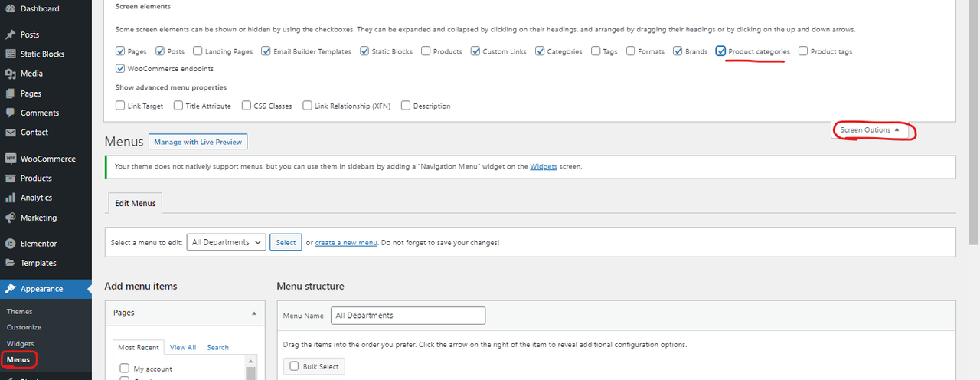The width and height of the screenshot is (980, 380).
Task: Open Elementor via its sidebar icon
Action: [x=10, y=244]
